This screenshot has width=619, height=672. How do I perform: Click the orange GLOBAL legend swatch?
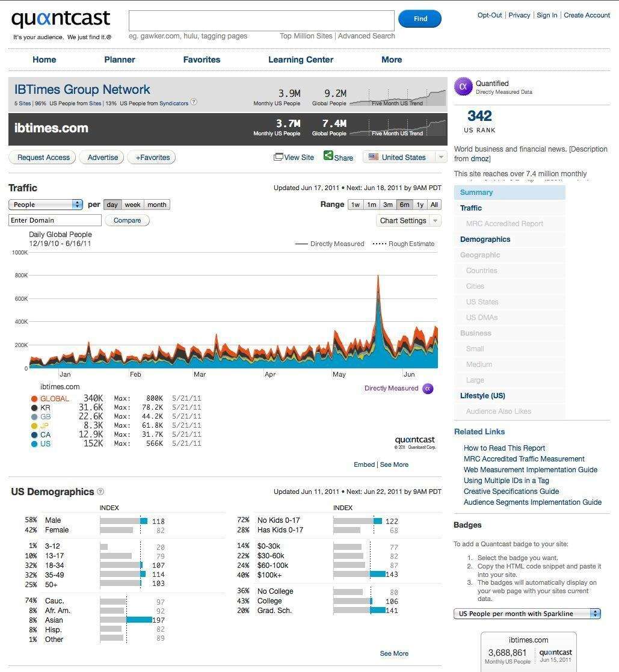click(34, 399)
